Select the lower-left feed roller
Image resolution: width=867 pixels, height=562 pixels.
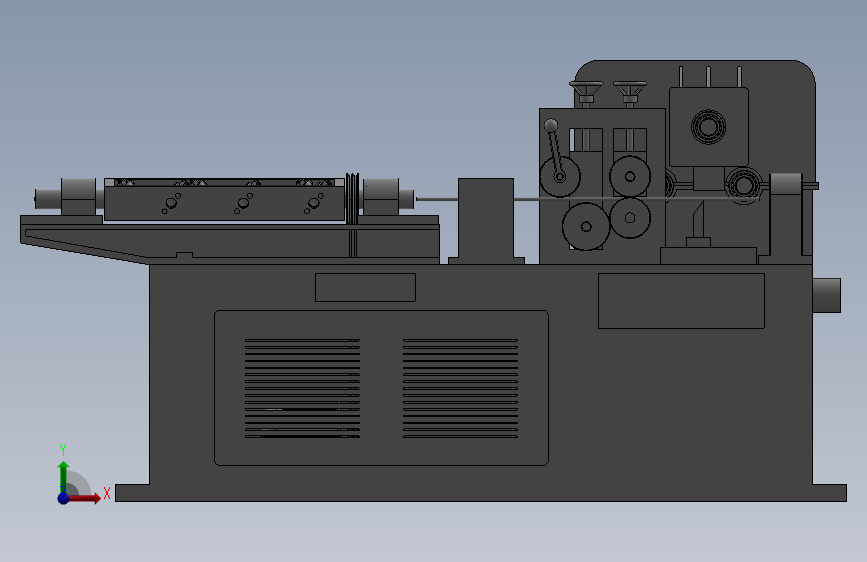pos(586,226)
